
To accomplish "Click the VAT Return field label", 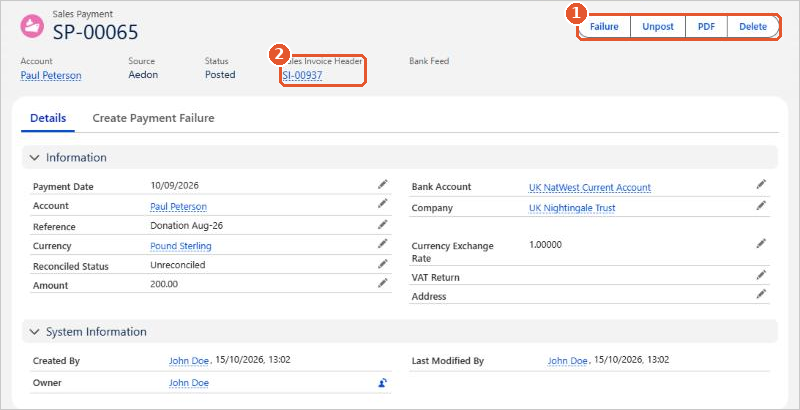I will (435, 277).
